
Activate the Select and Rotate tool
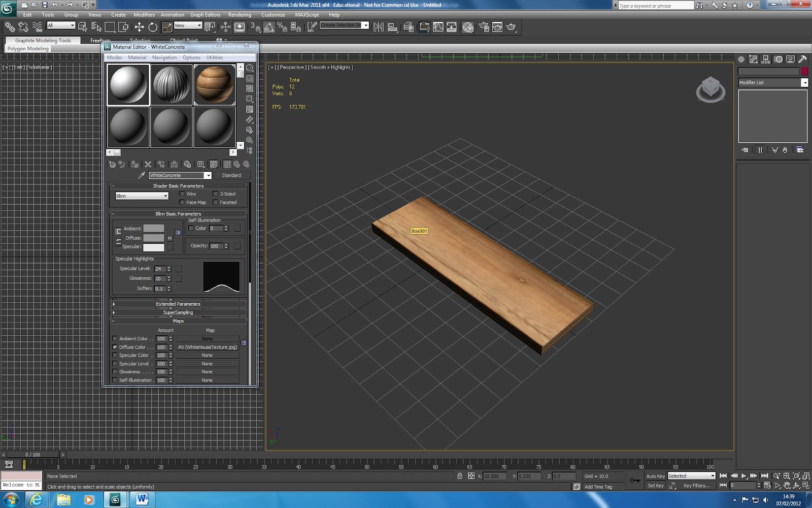tap(153, 27)
